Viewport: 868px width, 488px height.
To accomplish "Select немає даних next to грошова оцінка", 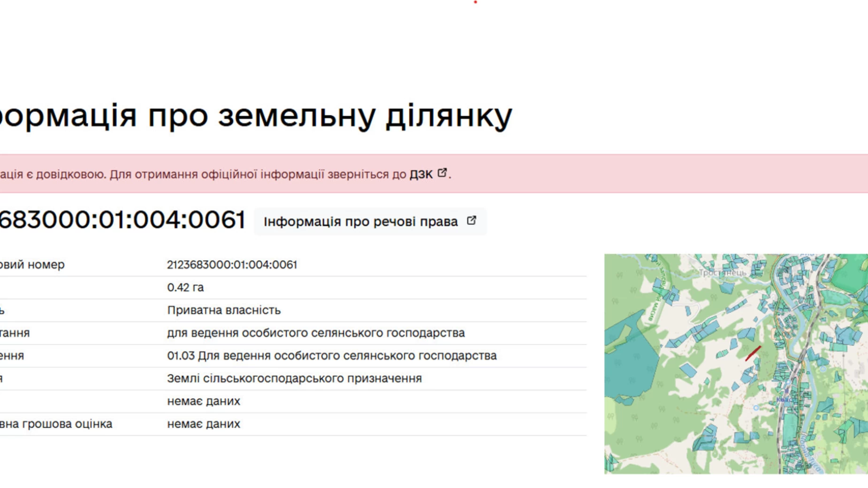I will pyautogui.click(x=204, y=424).
